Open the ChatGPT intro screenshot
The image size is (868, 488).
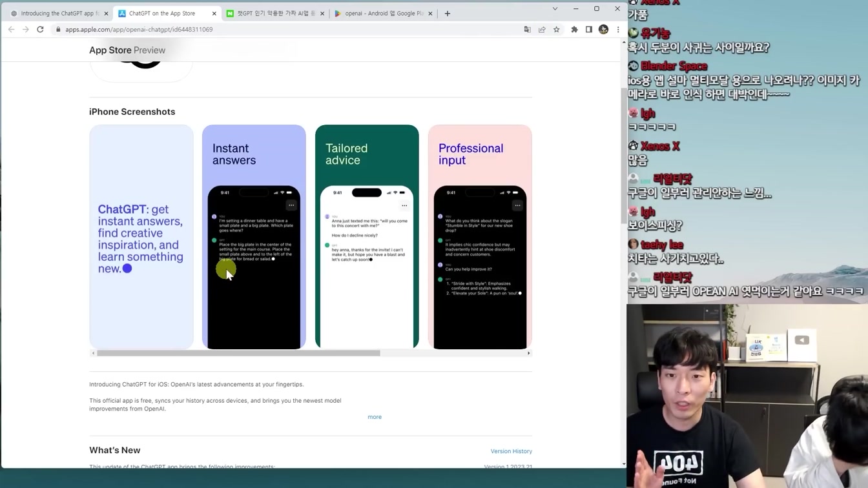tap(141, 237)
